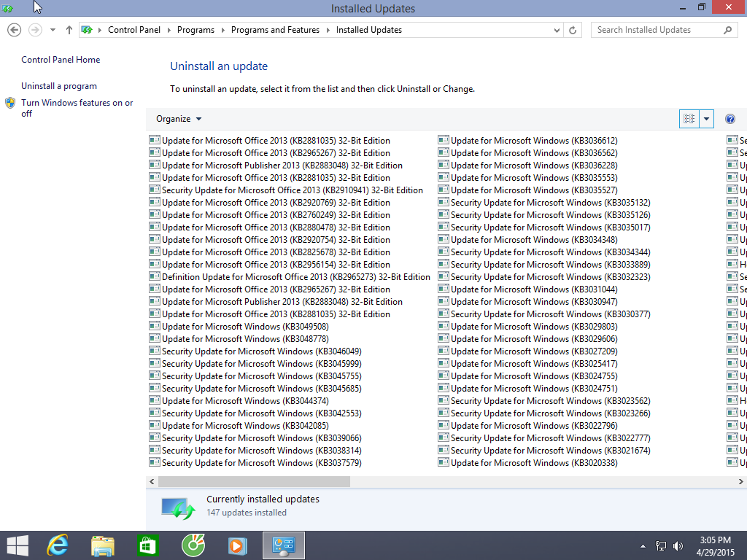Refresh the Installed Updates list
Image resolution: width=747 pixels, height=560 pixels.
coord(573,30)
